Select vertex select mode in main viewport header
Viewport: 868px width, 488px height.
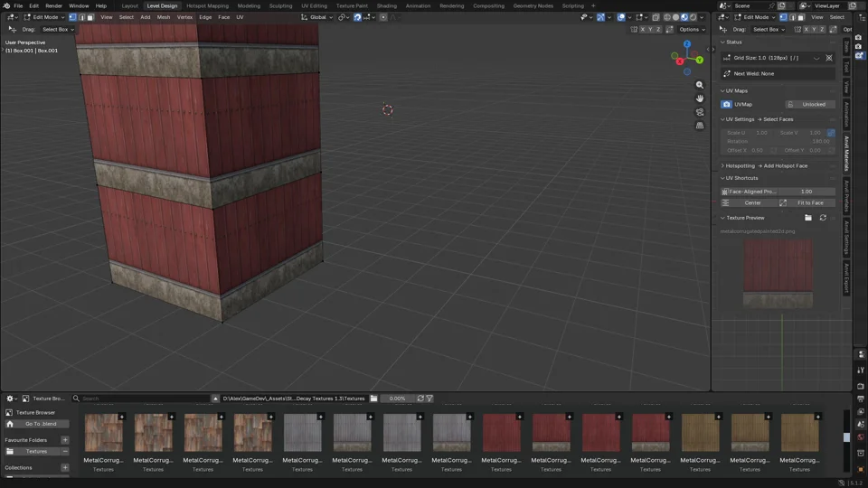point(72,17)
